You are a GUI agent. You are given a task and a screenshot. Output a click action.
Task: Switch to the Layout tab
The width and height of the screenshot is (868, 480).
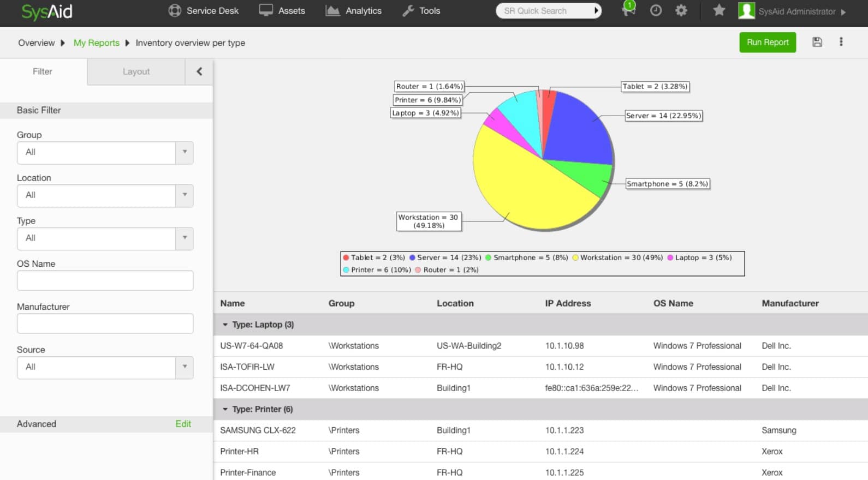(x=136, y=71)
